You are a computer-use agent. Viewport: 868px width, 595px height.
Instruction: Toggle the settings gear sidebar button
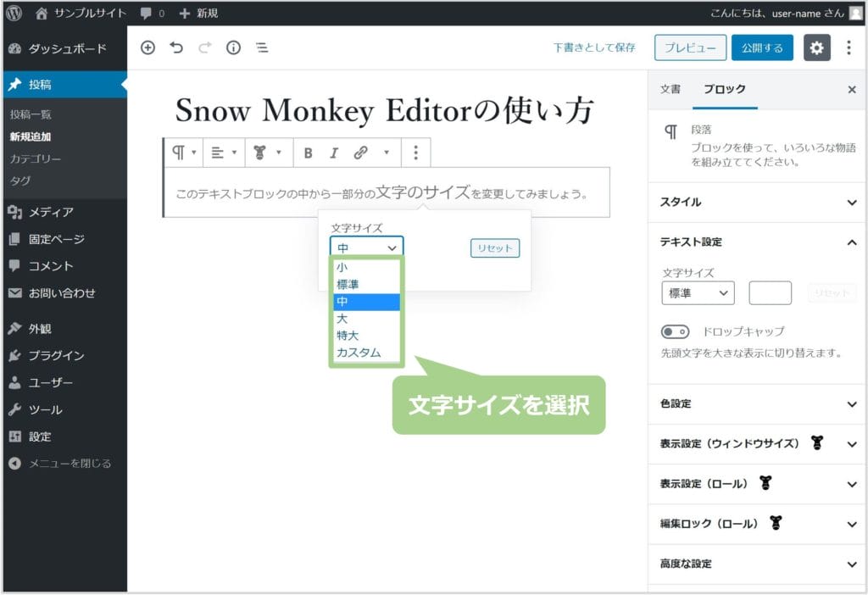816,47
